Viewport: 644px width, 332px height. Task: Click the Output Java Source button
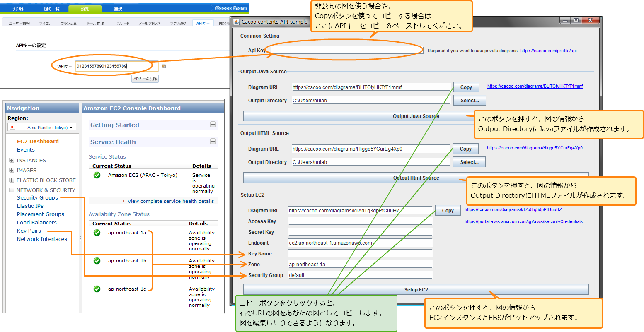[x=416, y=116]
